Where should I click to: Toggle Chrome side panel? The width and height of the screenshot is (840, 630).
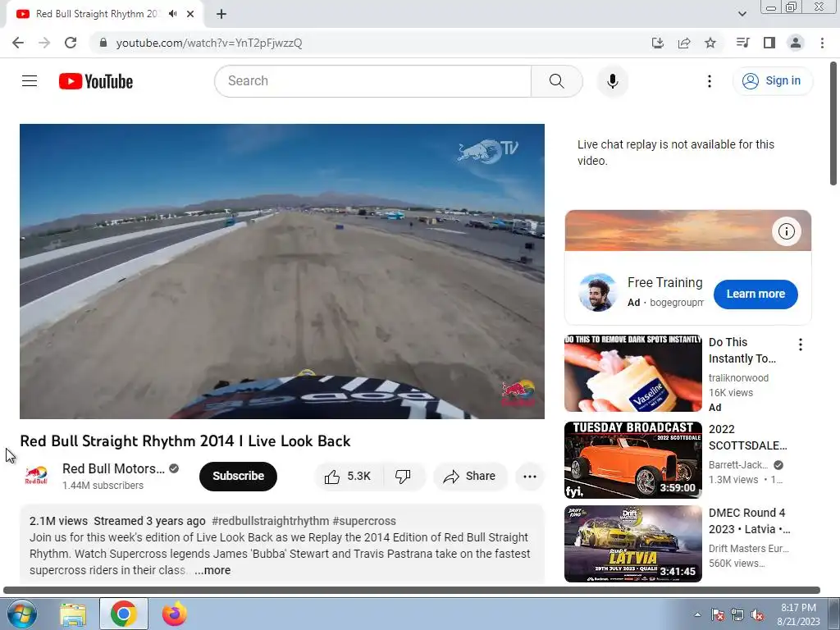769,43
